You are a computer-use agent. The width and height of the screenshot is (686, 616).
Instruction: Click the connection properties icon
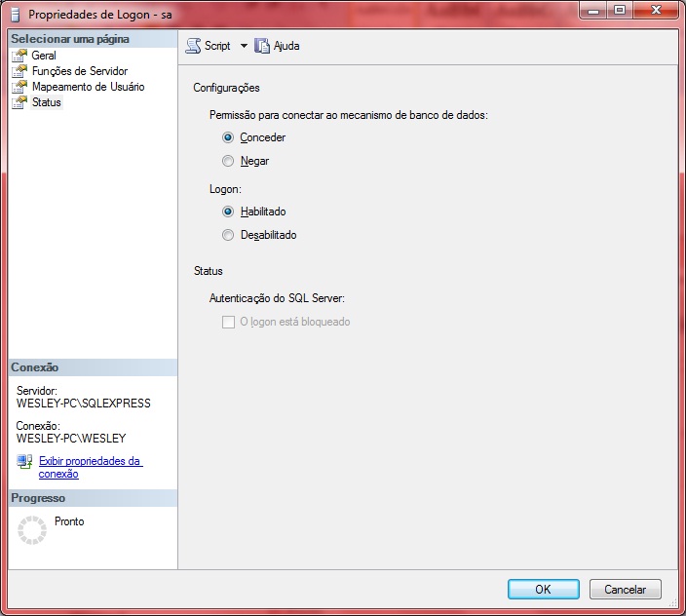tap(24, 462)
